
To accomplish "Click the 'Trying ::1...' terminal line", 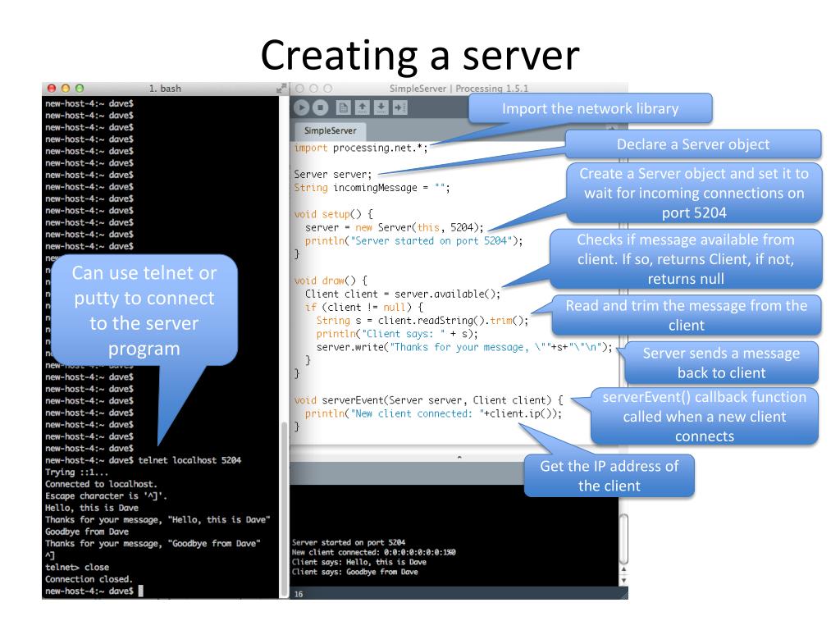I will tap(76, 472).
